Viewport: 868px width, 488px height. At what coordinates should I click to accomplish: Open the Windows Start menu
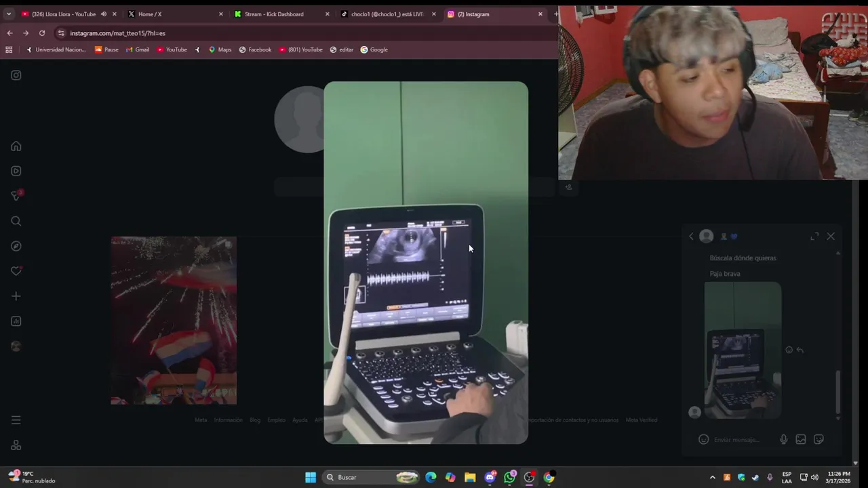[x=311, y=477]
